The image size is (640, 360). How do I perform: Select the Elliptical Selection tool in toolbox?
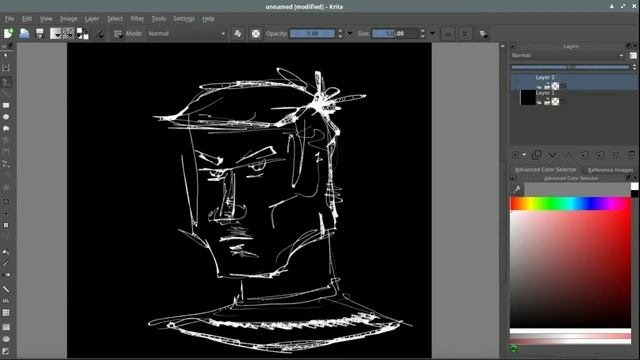pos(6,339)
